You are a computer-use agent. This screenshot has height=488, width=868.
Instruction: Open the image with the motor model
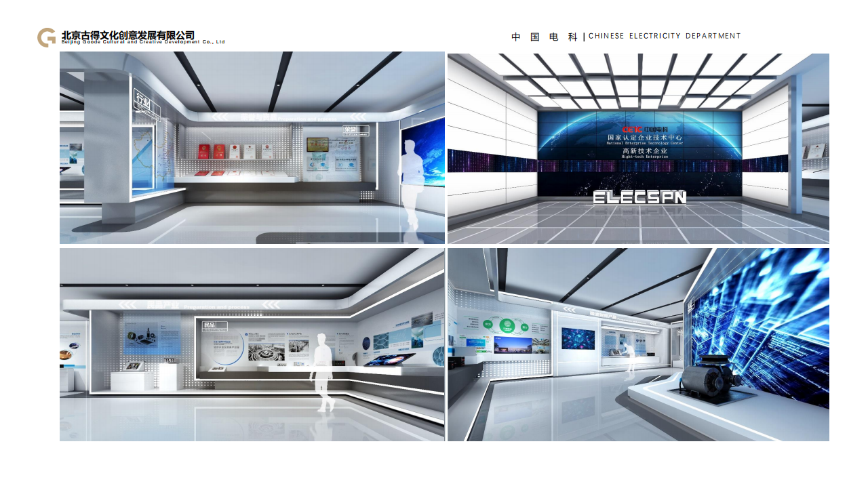pos(638,344)
